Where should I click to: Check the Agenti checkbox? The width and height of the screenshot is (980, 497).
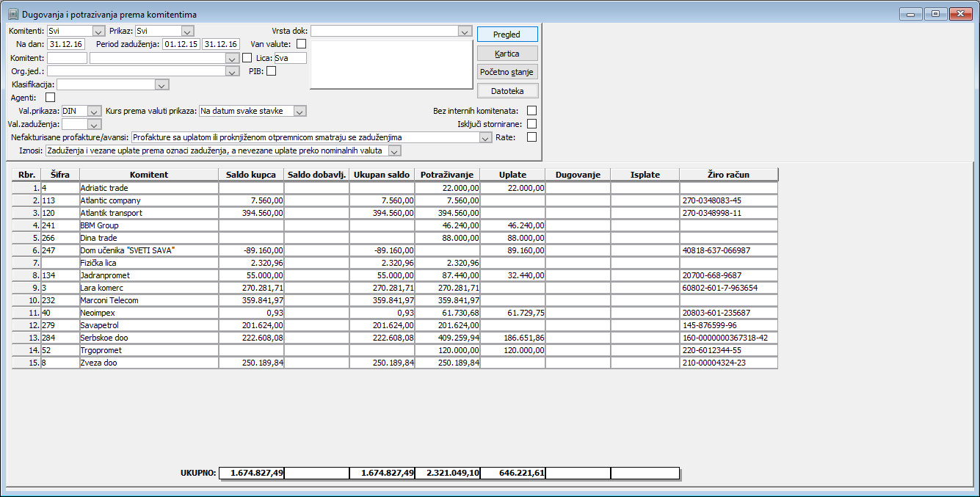(x=50, y=97)
